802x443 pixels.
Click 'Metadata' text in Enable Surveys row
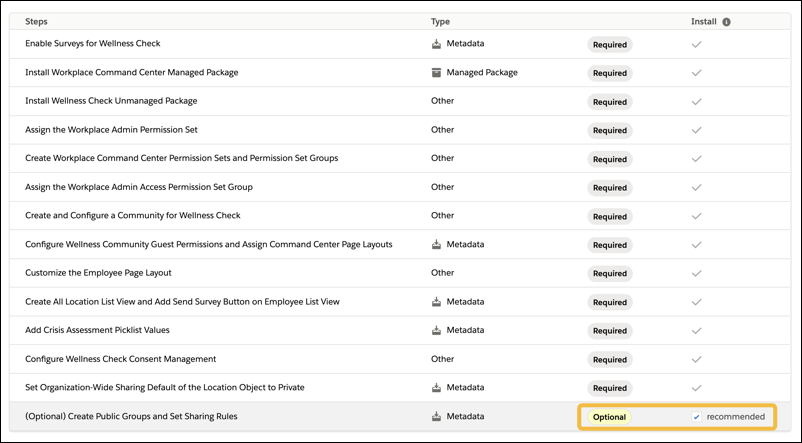[465, 43]
